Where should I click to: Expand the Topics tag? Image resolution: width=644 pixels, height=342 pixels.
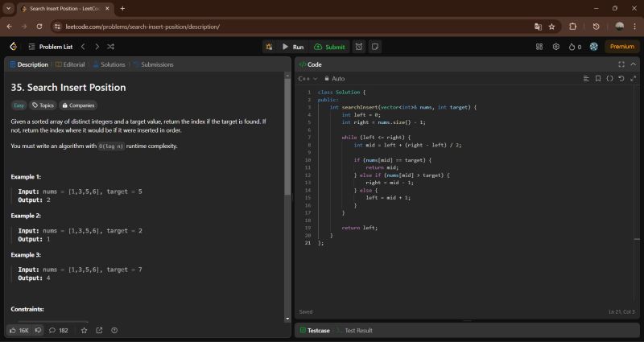(x=43, y=105)
